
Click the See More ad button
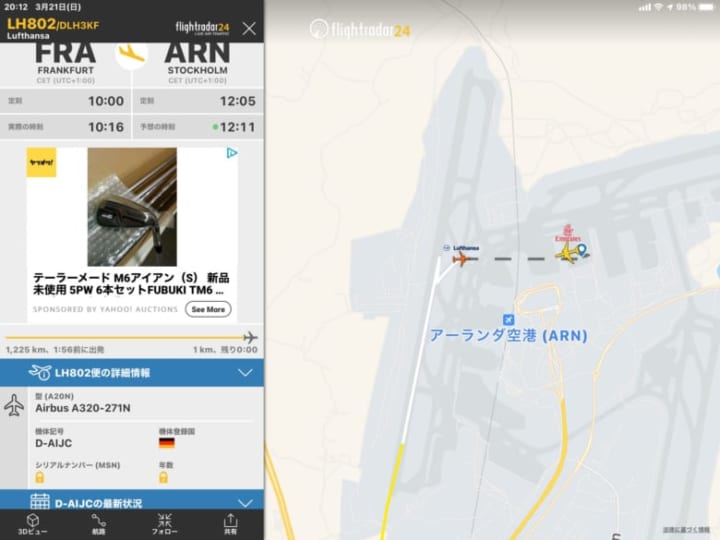pyautogui.click(x=208, y=309)
